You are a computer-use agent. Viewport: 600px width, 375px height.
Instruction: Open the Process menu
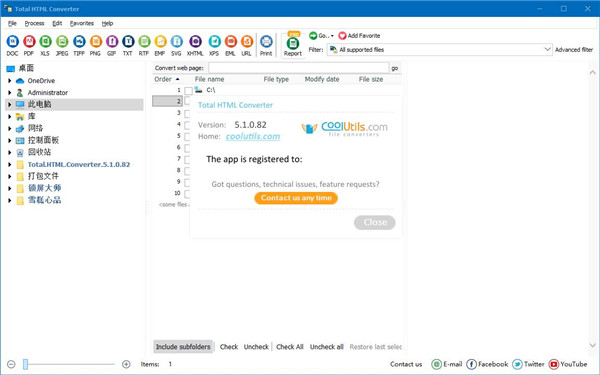click(x=34, y=23)
